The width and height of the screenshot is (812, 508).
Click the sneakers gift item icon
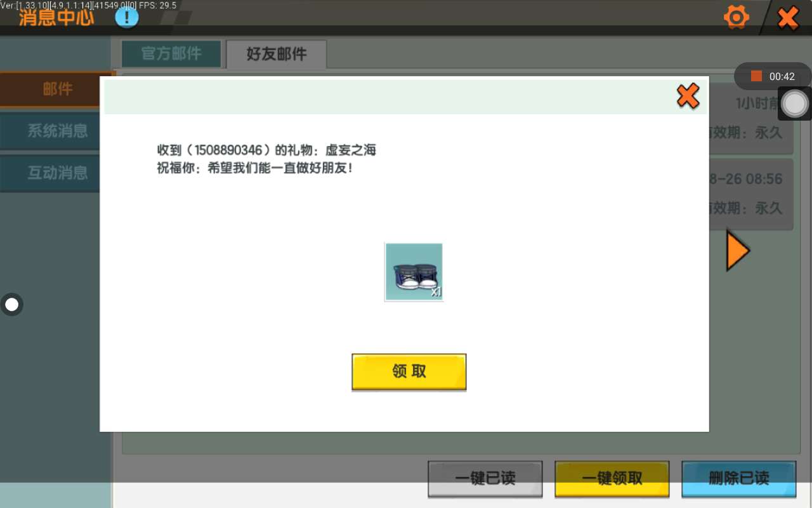[x=414, y=272]
